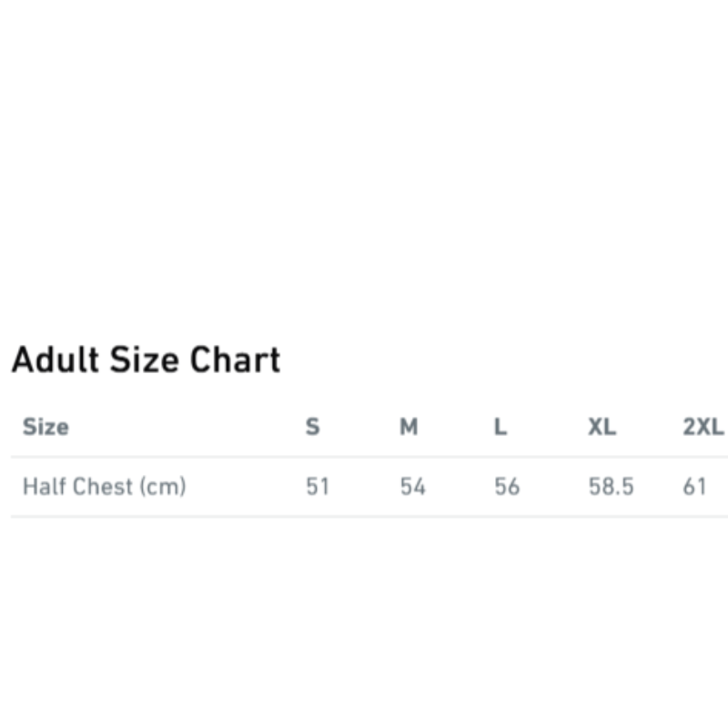The width and height of the screenshot is (728, 728).
Task: Click the divider line below Half Chest row
Action: pyautogui.click(x=364, y=516)
